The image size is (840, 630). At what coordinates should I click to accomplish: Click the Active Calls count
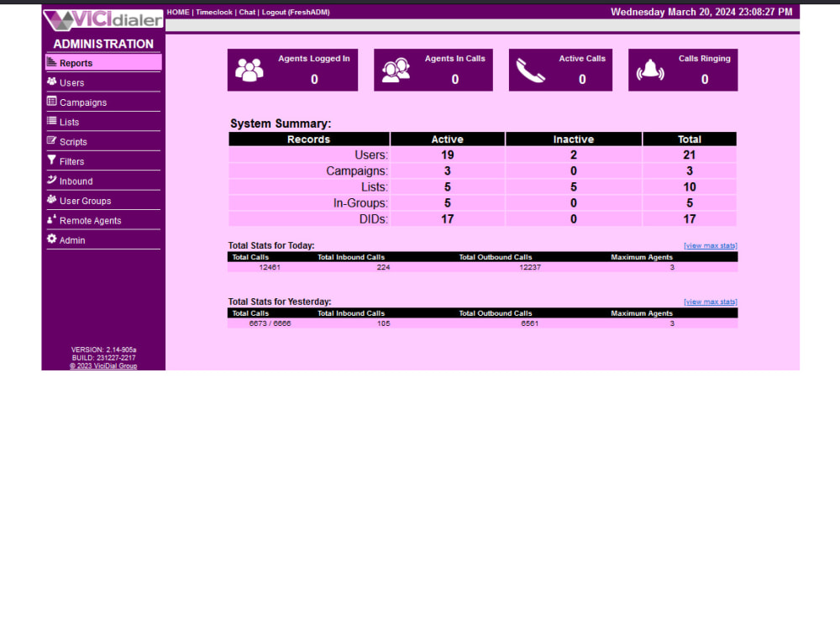[582, 79]
